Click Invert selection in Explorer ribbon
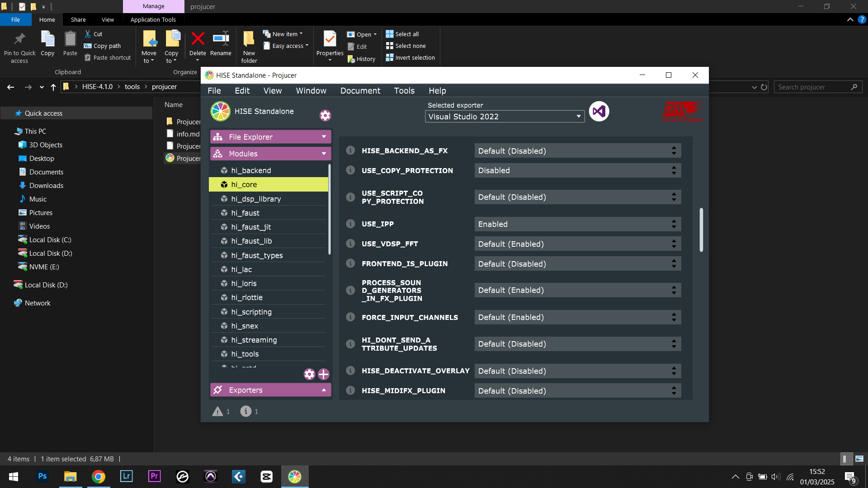 (x=410, y=57)
